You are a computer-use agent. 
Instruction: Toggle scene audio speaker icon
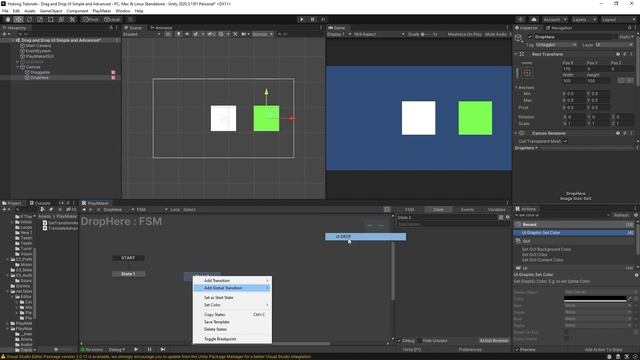coord(187,34)
